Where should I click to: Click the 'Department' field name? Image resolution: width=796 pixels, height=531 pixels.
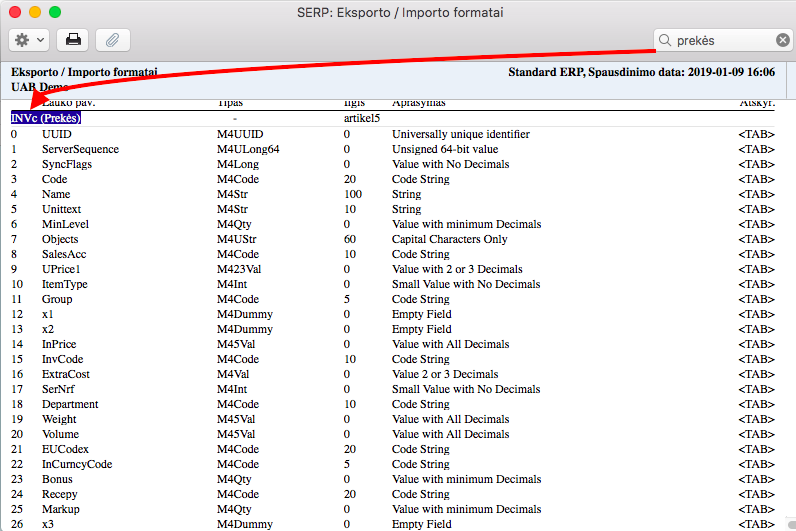(x=70, y=405)
